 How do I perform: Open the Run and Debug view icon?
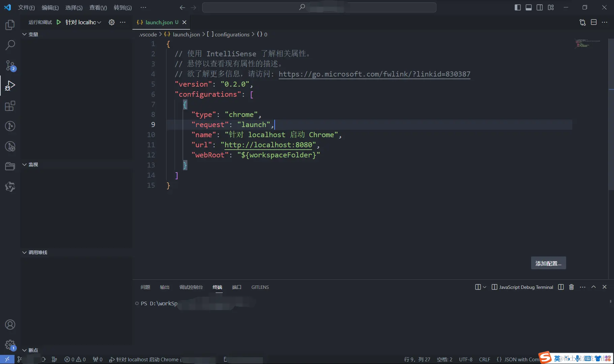[x=10, y=86]
